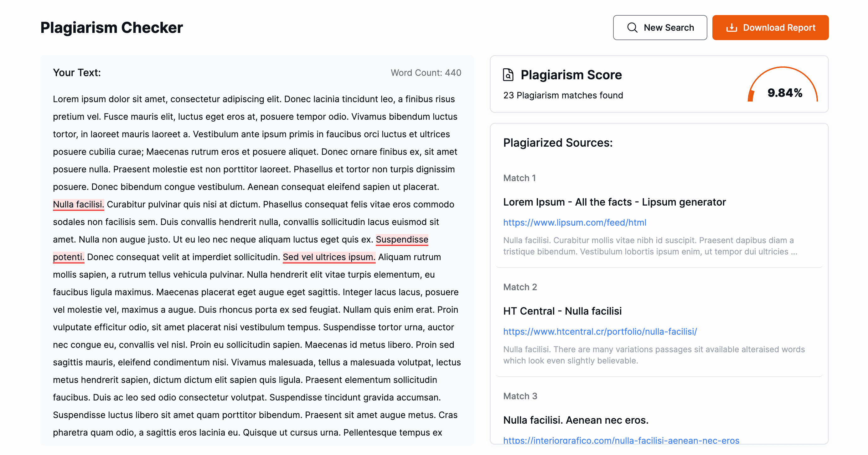Click the New Search button
868x455 pixels.
[660, 27]
